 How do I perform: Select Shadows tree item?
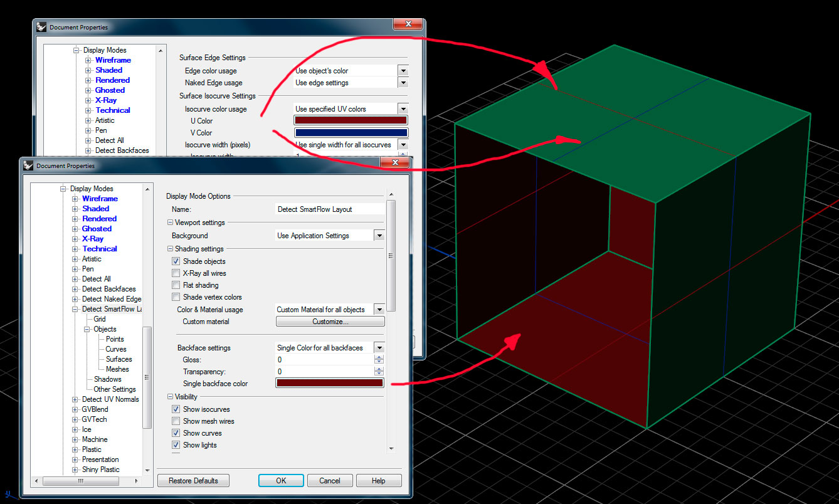click(108, 379)
